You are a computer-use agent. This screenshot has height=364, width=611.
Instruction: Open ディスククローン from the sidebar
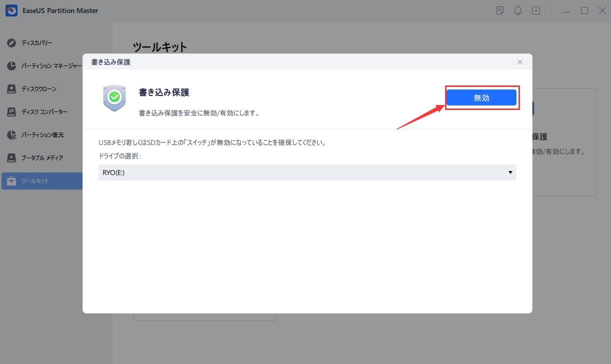tap(11, 89)
